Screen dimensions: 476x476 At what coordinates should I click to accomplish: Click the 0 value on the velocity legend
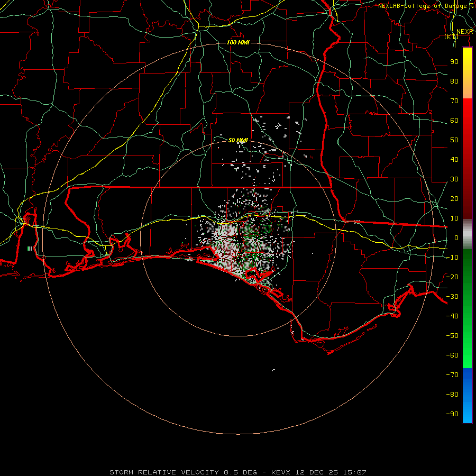point(456,237)
